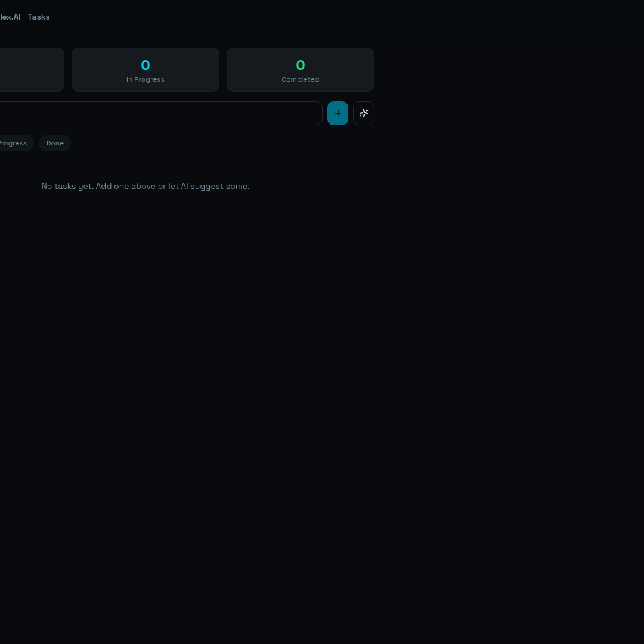Image resolution: width=644 pixels, height=644 pixels.
Task: Focus the new task input field
Action: point(160,113)
